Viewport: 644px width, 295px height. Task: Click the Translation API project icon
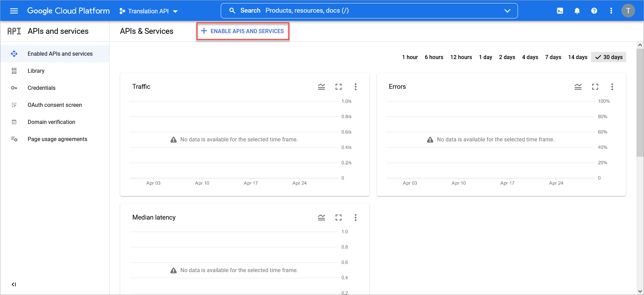tap(122, 11)
